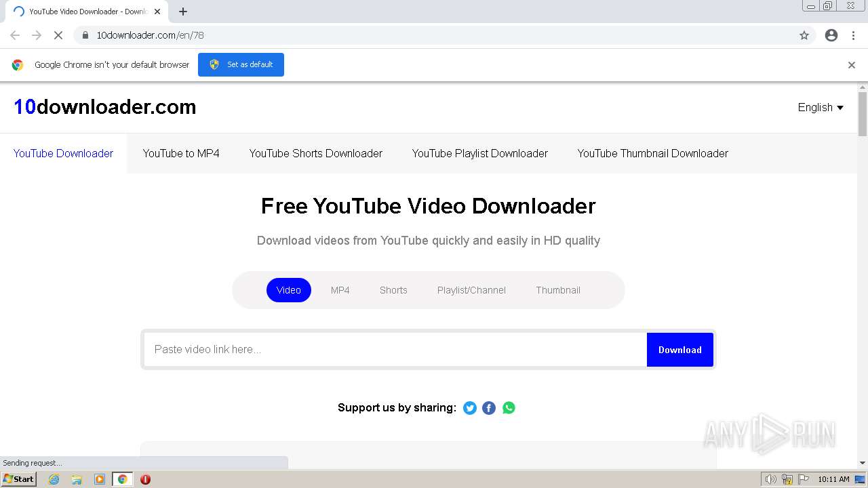Open Windows Explorer folder in taskbar
This screenshot has width=868, height=488.
tap(77, 479)
